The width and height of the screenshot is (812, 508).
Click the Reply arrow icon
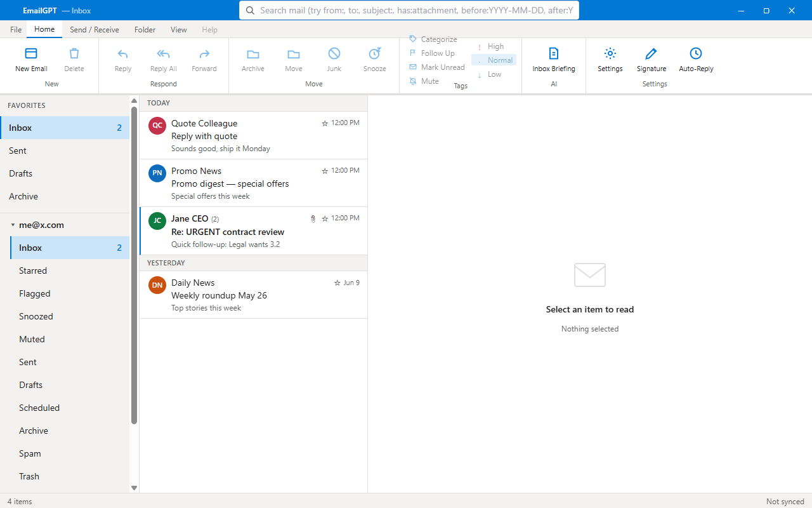click(123, 53)
